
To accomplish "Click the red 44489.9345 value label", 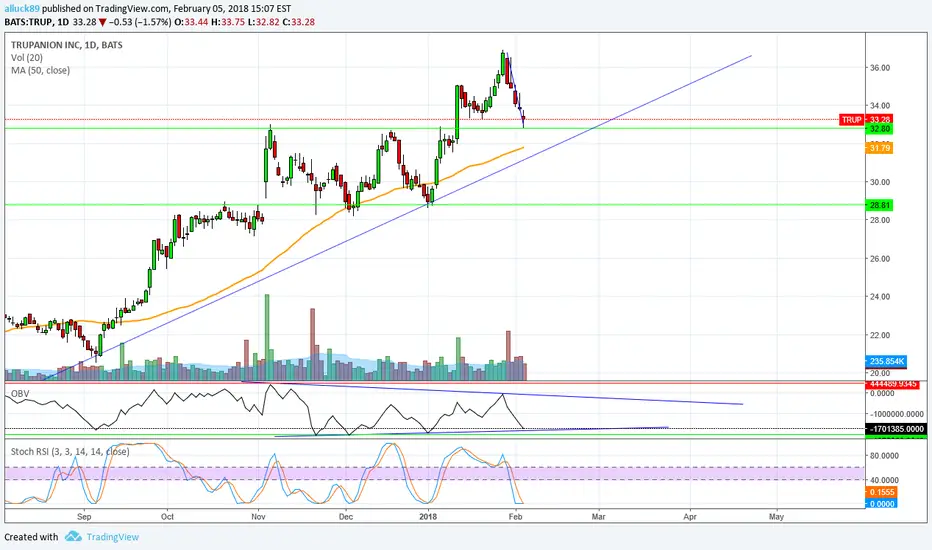I will (893, 384).
